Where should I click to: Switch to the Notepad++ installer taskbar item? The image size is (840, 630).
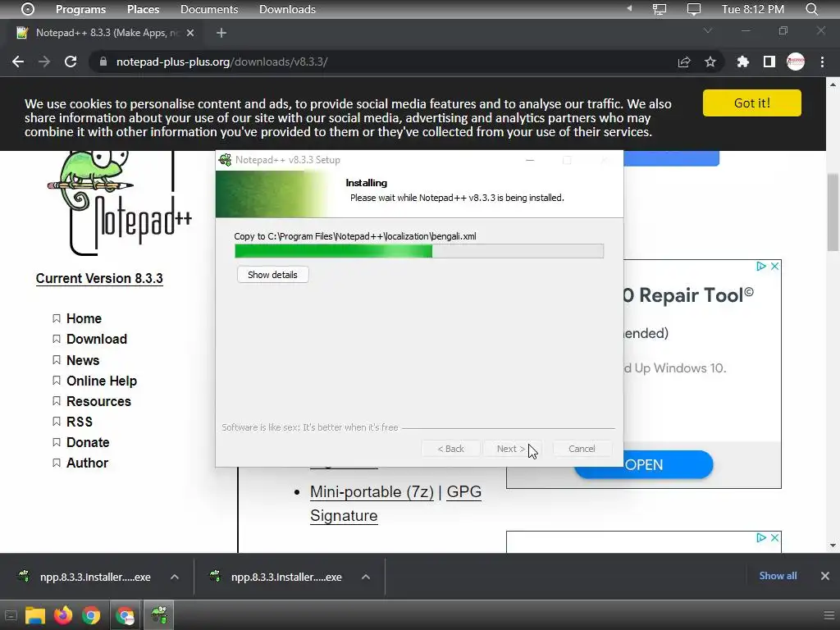[x=159, y=615]
